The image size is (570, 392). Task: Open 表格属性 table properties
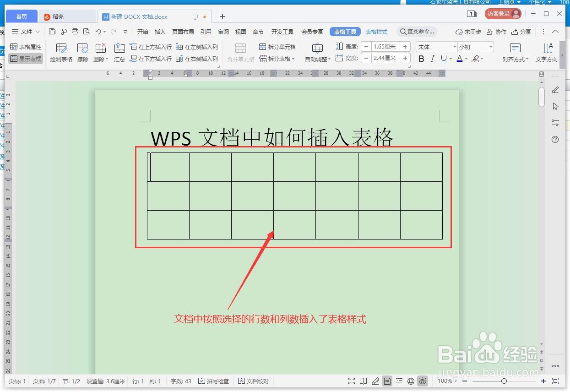[x=26, y=47]
